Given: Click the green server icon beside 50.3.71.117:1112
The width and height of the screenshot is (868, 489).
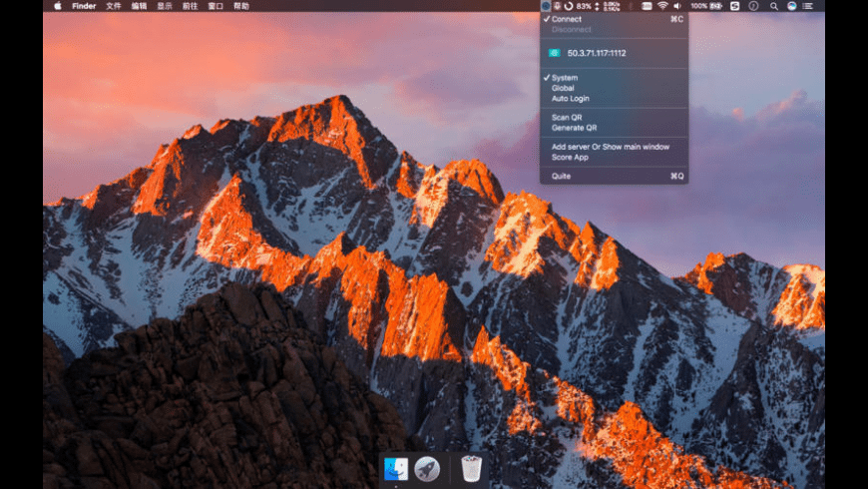Looking at the screenshot, I should 554,53.
